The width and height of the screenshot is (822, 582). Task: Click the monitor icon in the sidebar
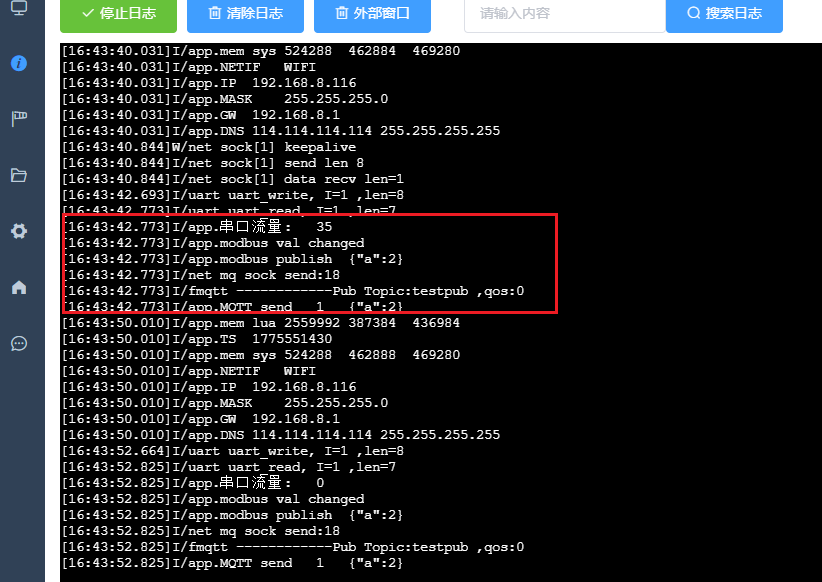(19, 8)
